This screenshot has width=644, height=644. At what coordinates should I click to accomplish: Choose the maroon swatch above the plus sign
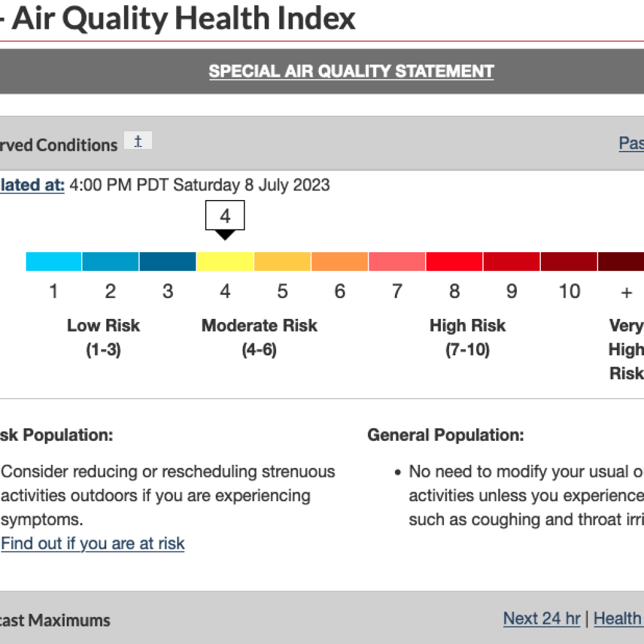tap(621, 262)
